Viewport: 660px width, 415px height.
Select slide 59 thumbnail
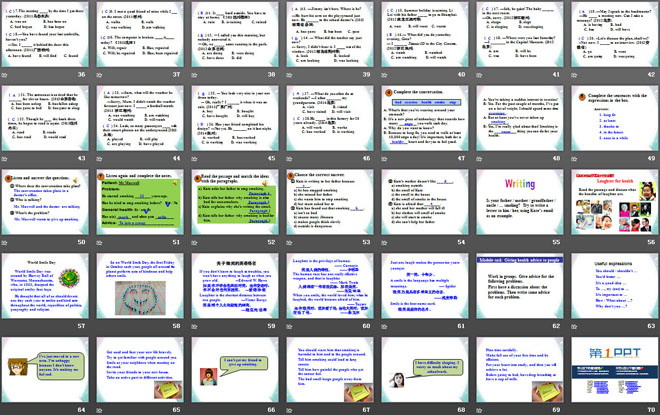[x=235, y=285]
